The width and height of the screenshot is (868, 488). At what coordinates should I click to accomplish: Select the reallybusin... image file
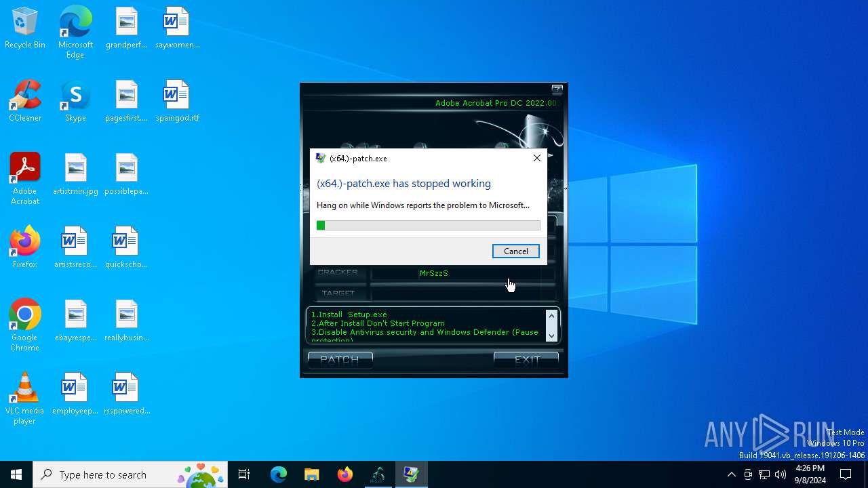[126, 321]
